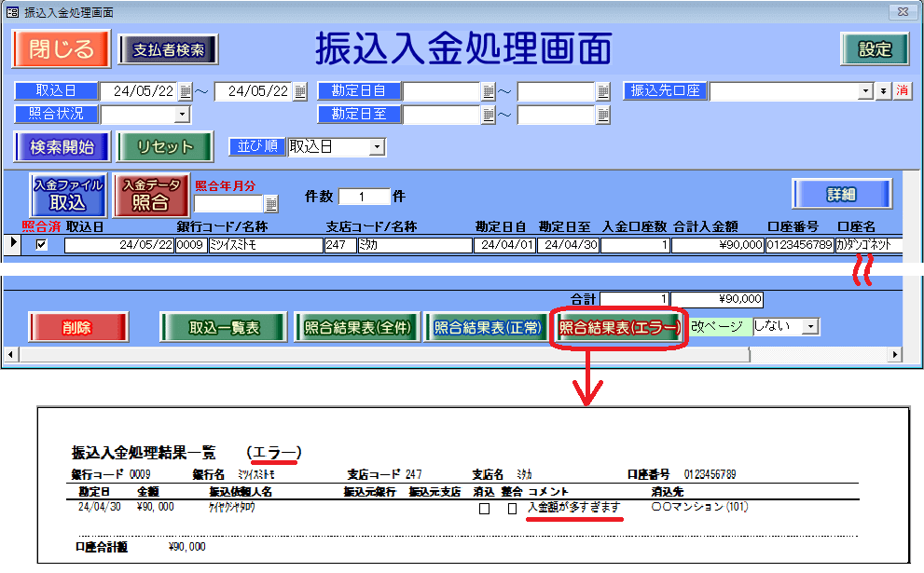Open calendar for 勘定日自 start field
This screenshot has height=573, width=924.
tap(488, 91)
